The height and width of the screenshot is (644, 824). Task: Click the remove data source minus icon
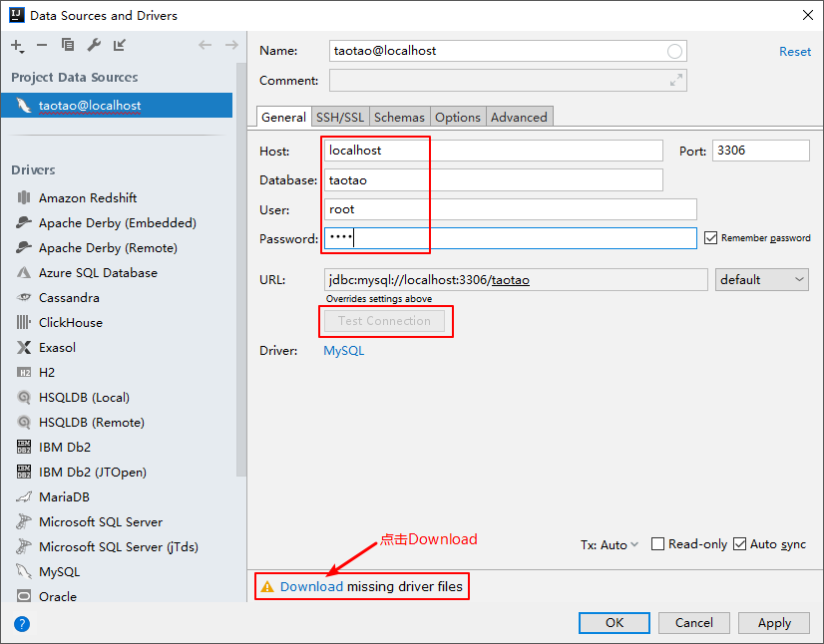click(42, 45)
